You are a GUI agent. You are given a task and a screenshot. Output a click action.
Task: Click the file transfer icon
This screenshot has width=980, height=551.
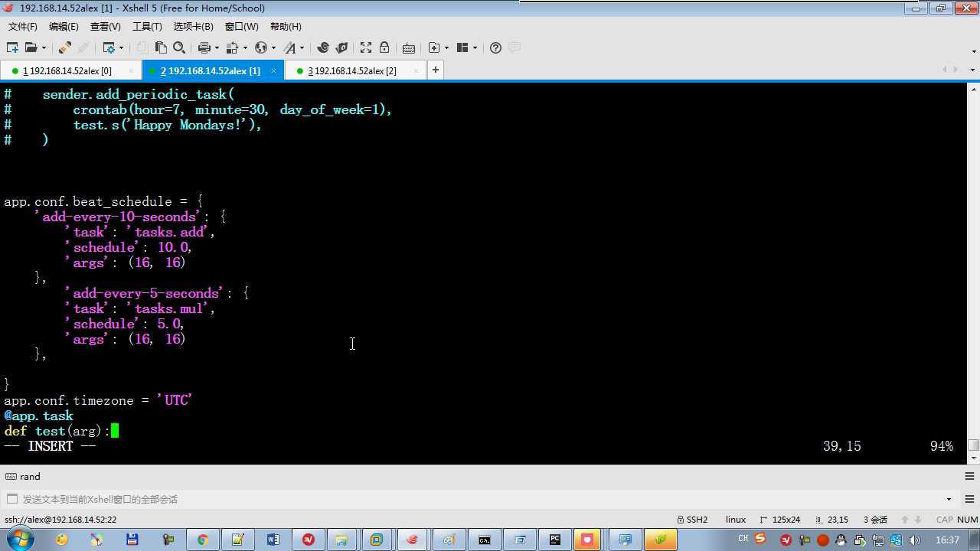pyautogui.click(x=232, y=47)
